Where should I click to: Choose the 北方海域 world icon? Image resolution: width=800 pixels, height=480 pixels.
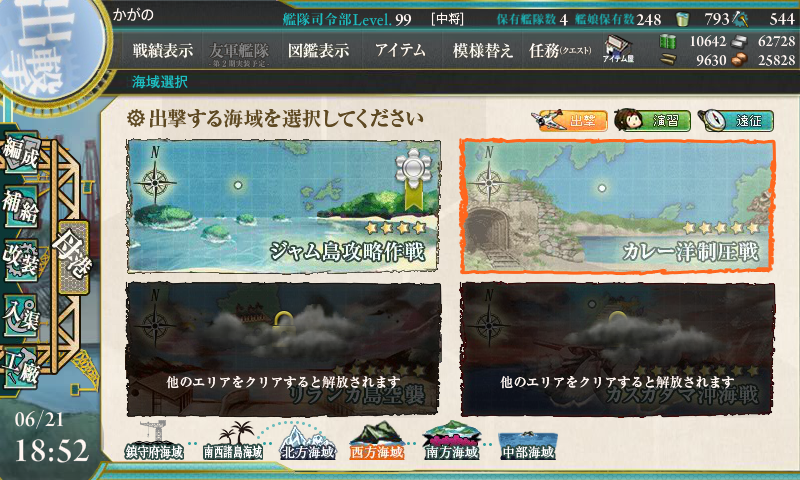(308, 442)
